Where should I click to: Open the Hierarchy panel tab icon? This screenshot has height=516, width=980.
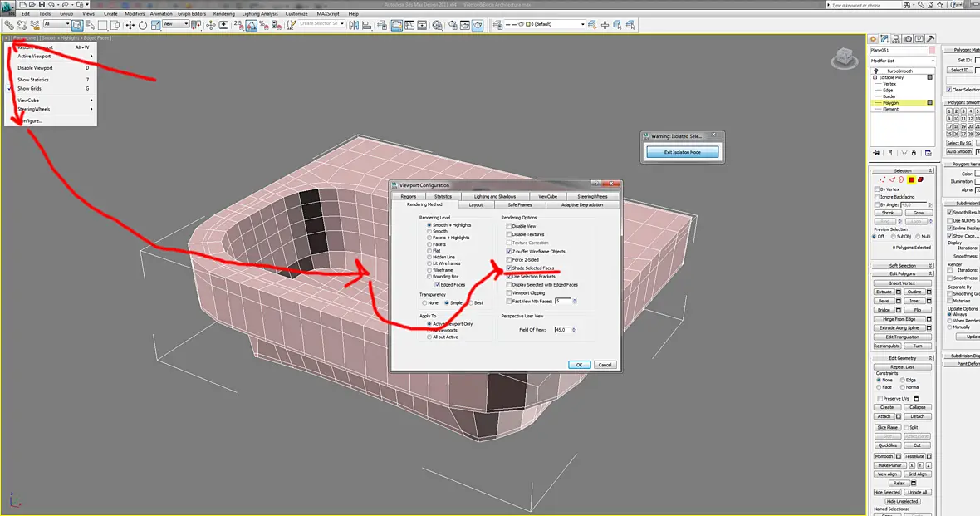pos(896,39)
